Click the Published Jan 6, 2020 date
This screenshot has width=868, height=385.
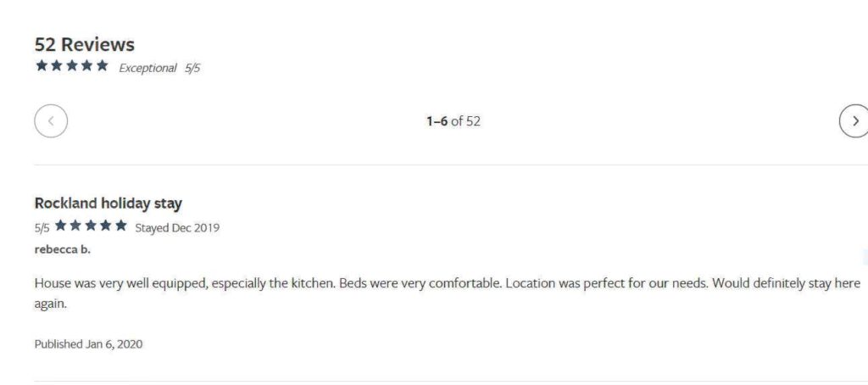point(88,344)
